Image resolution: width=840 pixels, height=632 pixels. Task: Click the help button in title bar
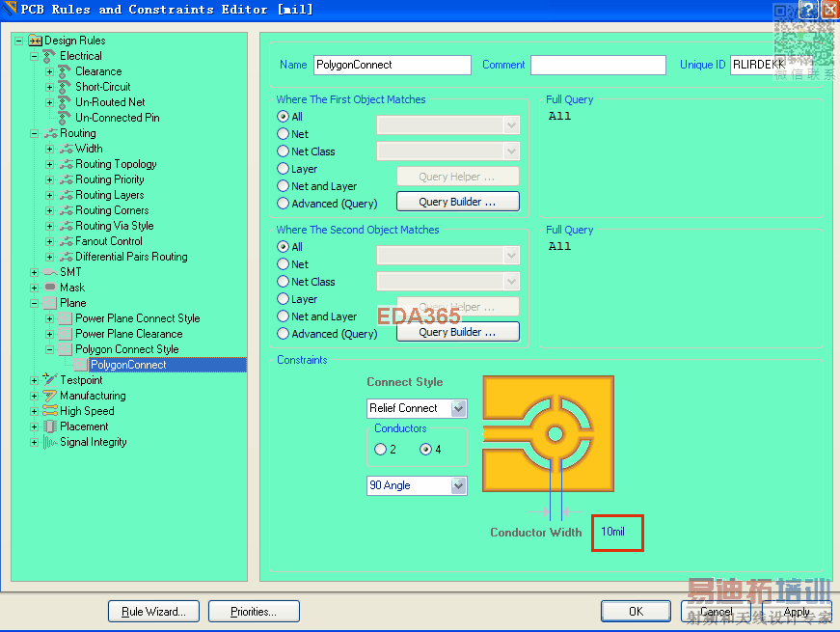pyautogui.click(x=807, y=9)
